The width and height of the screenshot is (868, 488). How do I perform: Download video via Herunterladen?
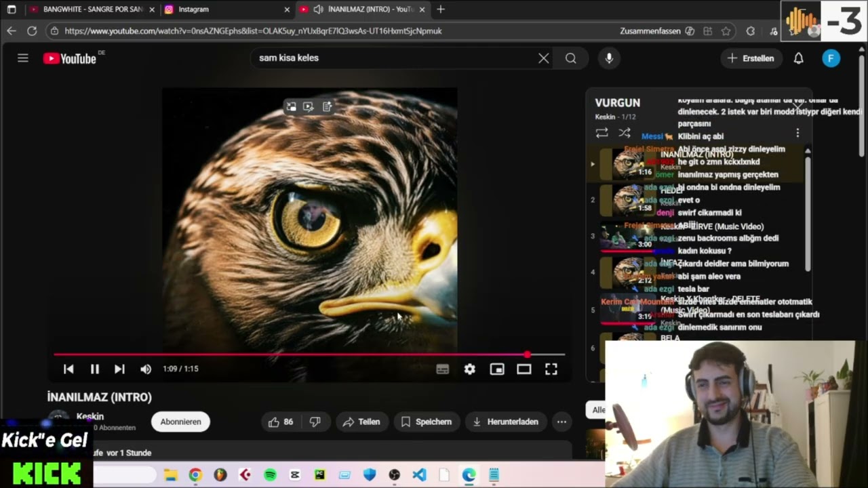tap(505, 422)
